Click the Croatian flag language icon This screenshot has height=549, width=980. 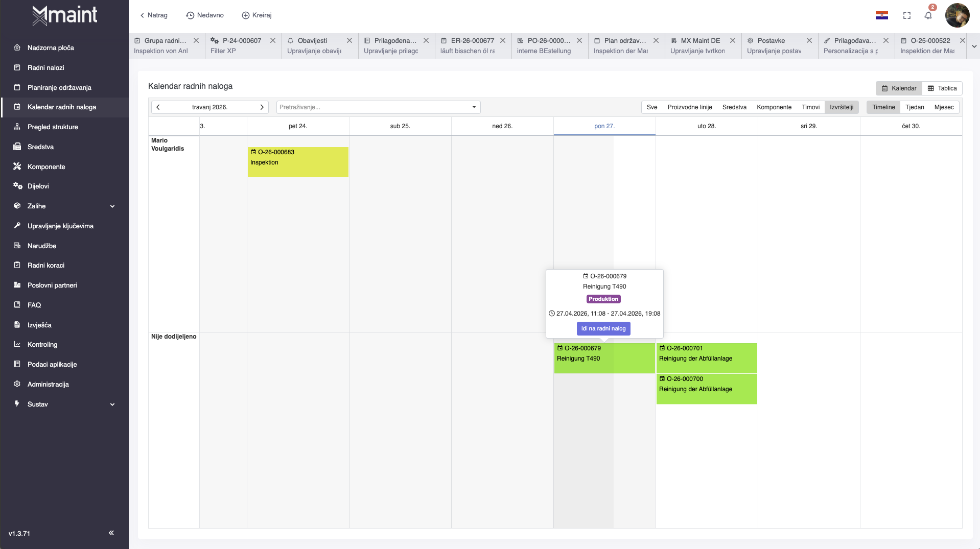(x=881, y=15)
